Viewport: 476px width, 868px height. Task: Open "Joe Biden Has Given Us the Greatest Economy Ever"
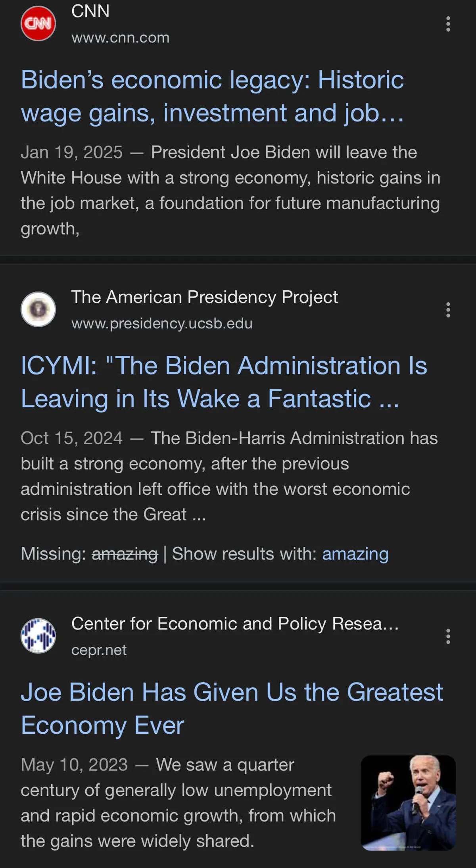click(231, 708)
